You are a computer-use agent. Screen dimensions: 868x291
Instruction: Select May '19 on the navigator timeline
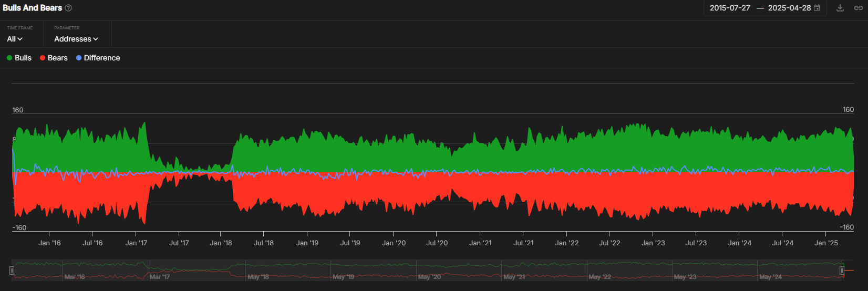(344, 276)
